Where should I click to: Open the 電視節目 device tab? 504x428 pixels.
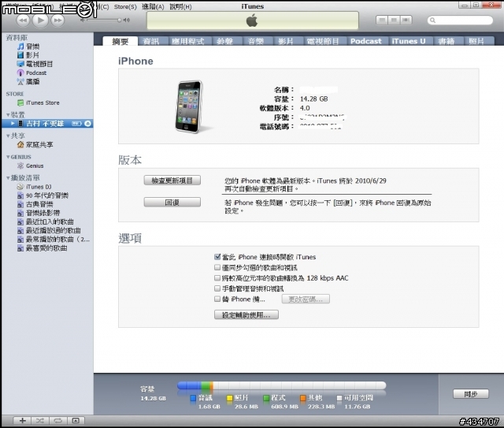[x=323, y=41]
